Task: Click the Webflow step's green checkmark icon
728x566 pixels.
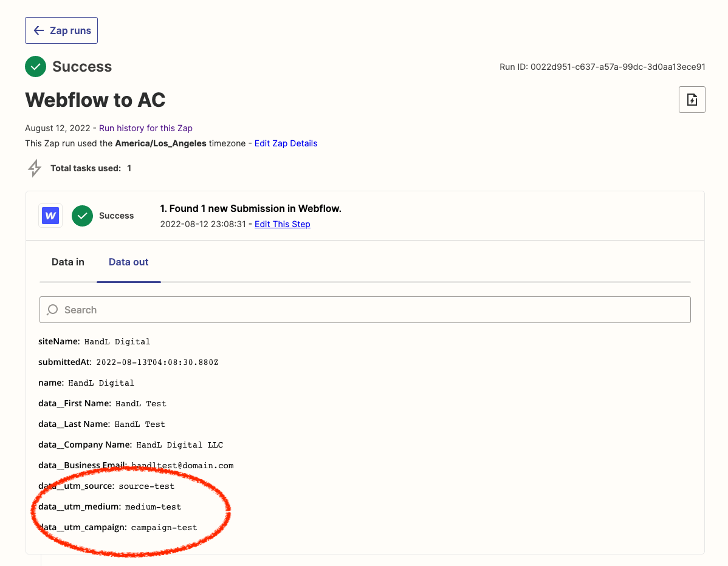Action: tap(82, 216)
